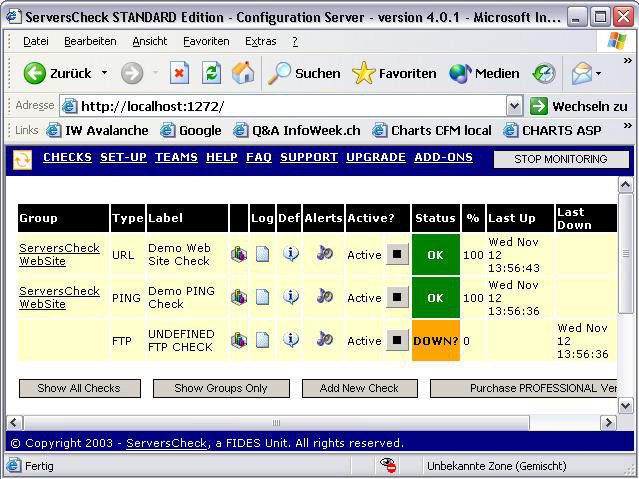
Task: Open the Extras menu
Action: click(x=260, y=41)
